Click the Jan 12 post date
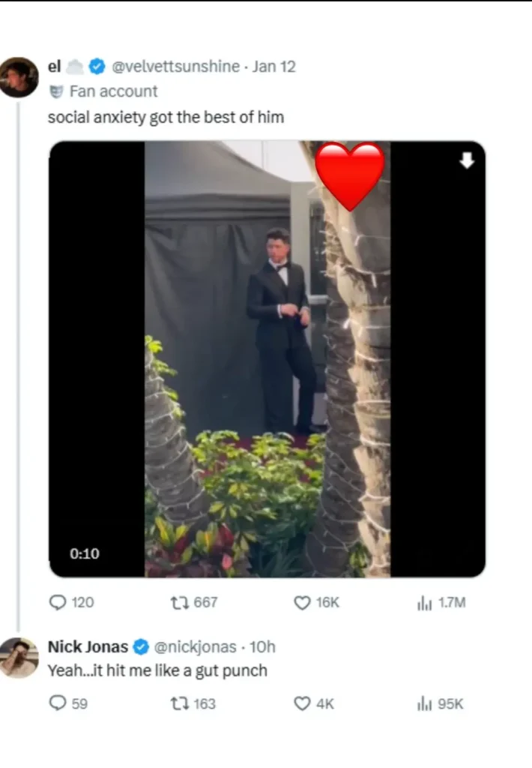 pyautogui.click(x=274, y=67)
